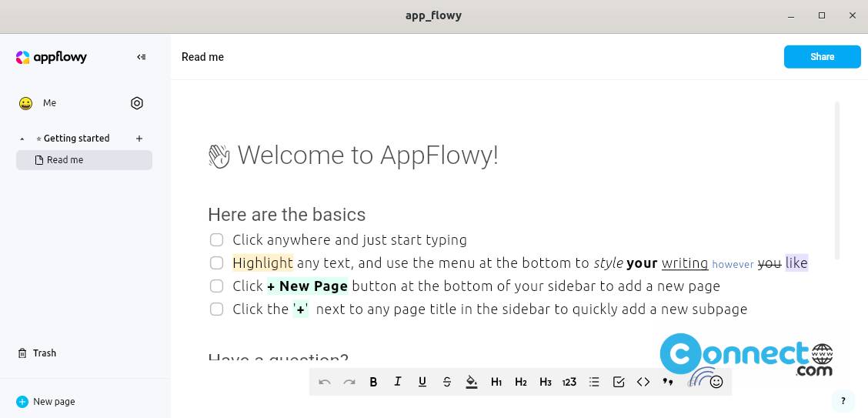Check the 'Click the + next to any page' item
The width and height of the screenshot is (868, 418).
click(216, 309)
